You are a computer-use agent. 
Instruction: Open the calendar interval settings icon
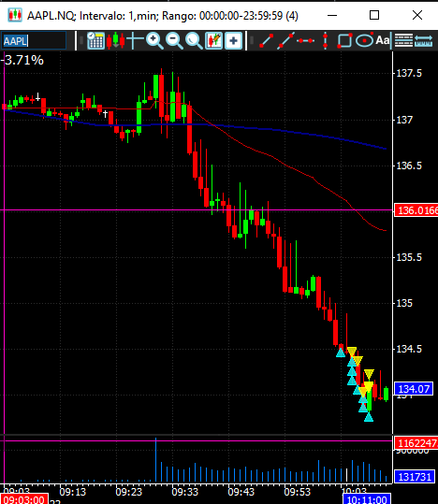tap(95, 40)
